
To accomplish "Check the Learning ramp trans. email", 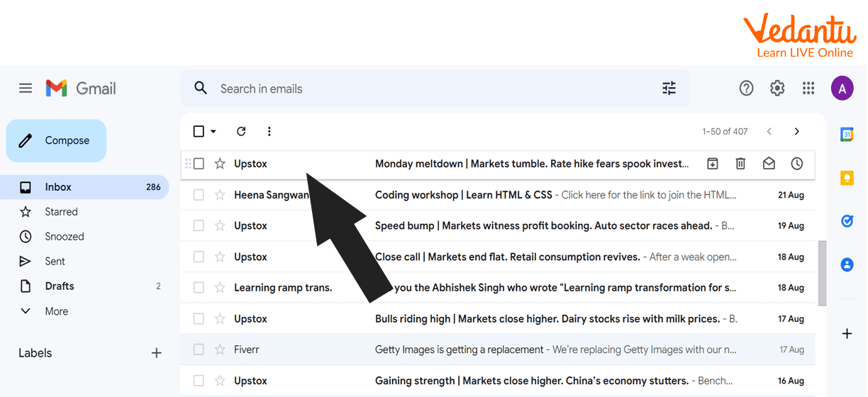I will (199, 288).
